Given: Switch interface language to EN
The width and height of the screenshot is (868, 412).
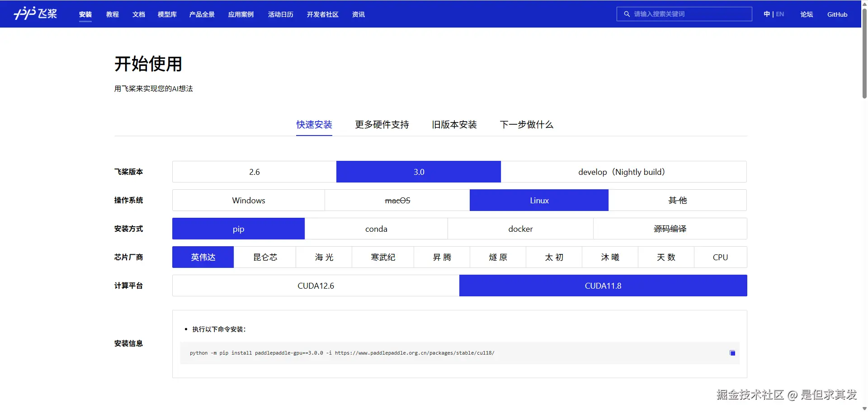Looking at the screenshot, I should click(x=780, y=14).
